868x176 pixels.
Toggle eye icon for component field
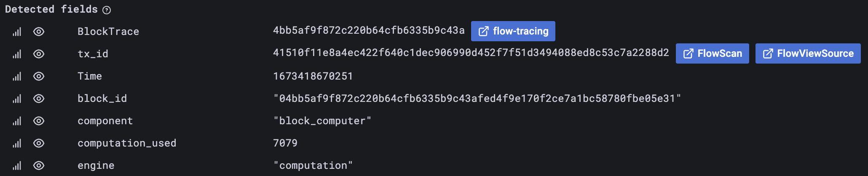point(39,121)
